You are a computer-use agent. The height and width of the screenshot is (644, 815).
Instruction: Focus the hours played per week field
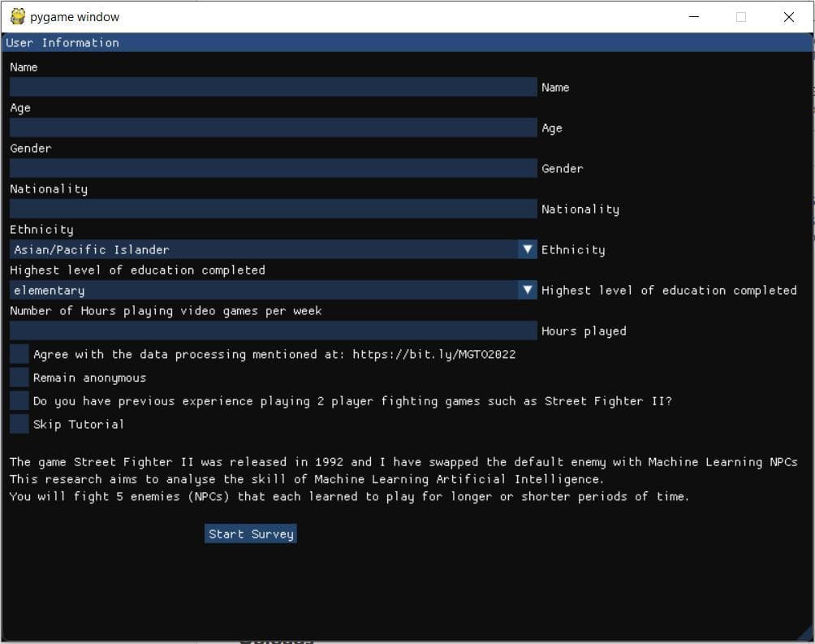273,331
